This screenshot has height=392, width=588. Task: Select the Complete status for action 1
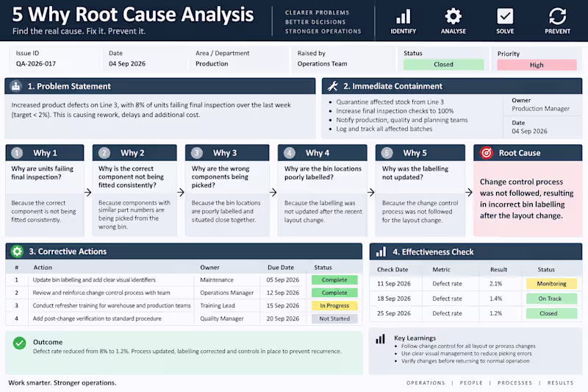[334, 279]
